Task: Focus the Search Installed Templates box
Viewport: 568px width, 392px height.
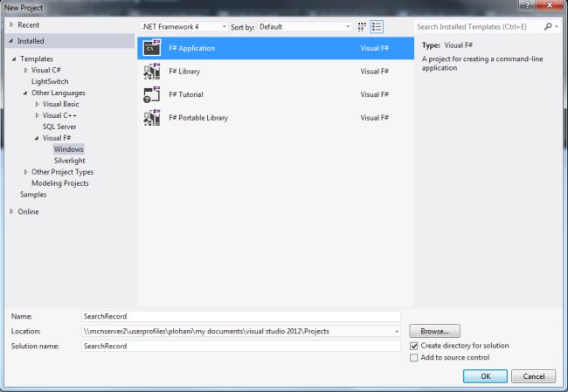Action: tap(479, 27)
